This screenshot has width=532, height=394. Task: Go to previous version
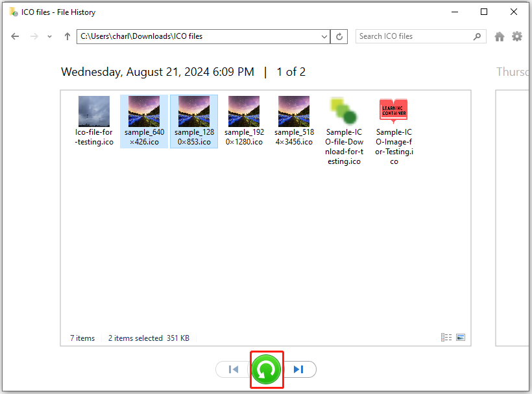click(x=234, y=369)
